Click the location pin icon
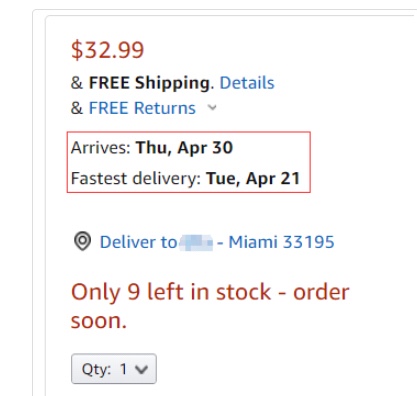The width and height of the screenshot is (417, 396). tap(82, 241)
